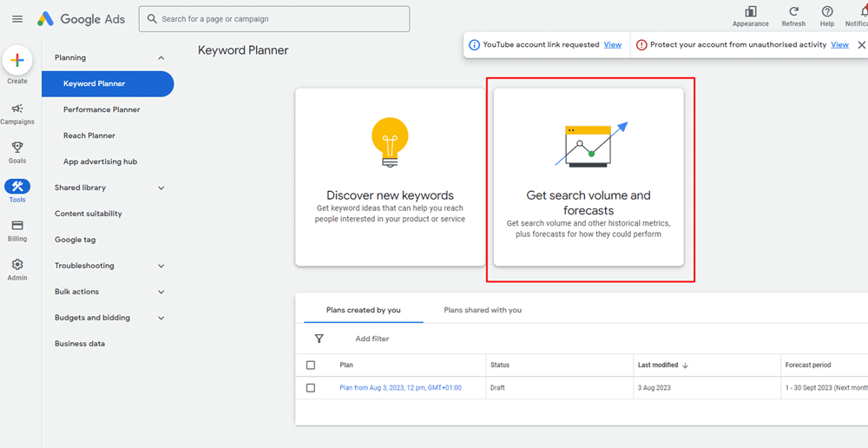Collapse the Planning section
868x448 pixels.
(161, 57)
